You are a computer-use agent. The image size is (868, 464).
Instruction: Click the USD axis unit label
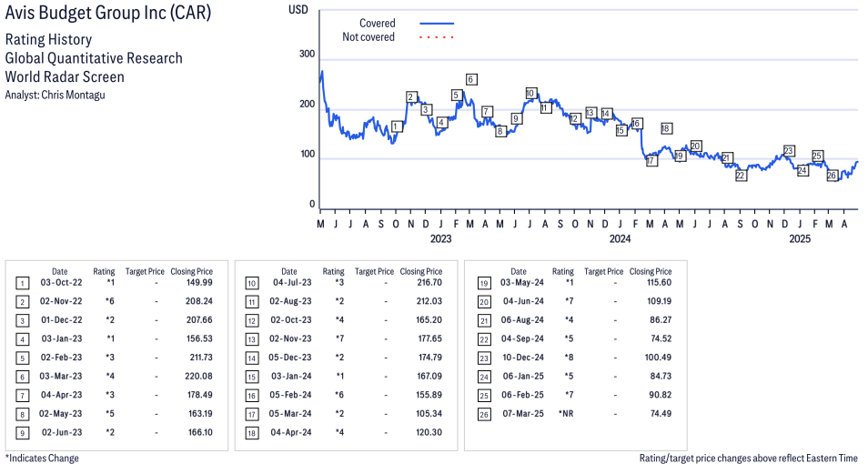click(298, 9)
